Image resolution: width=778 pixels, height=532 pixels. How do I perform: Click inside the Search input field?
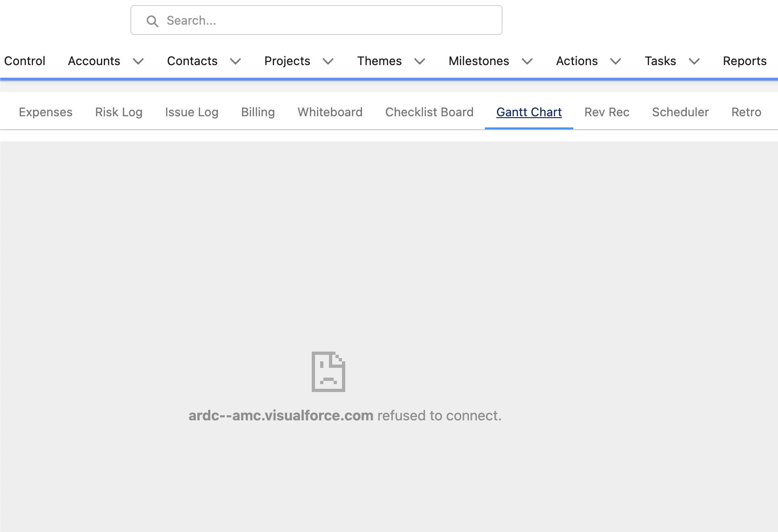click(316, 20)
